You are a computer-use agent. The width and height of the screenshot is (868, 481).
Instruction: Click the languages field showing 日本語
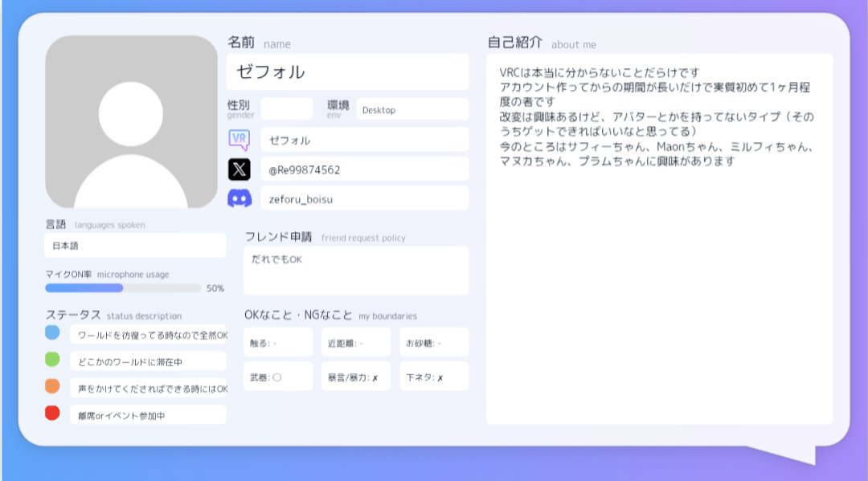click(135, 246)
